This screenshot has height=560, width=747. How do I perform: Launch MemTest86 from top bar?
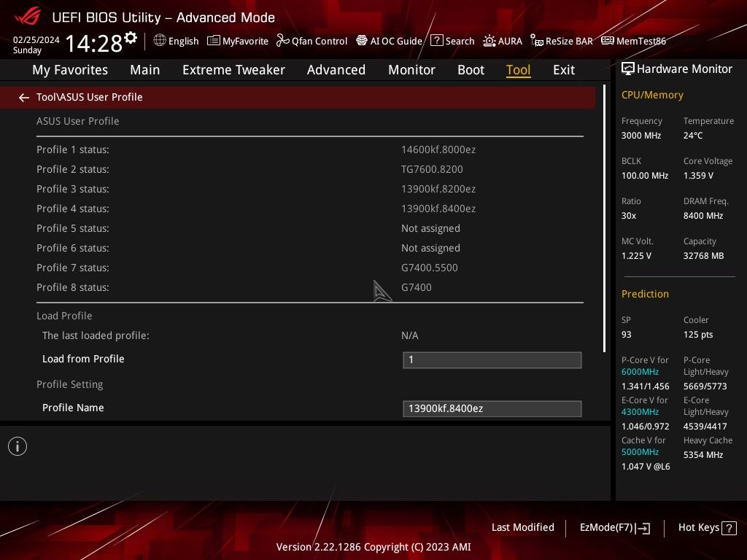tap(634, 41)
